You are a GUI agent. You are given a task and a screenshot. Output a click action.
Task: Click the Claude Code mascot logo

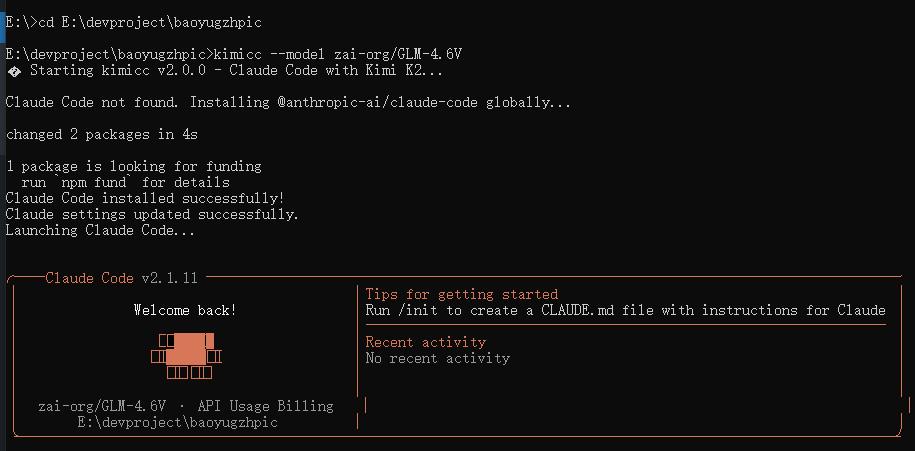[185, 356]
